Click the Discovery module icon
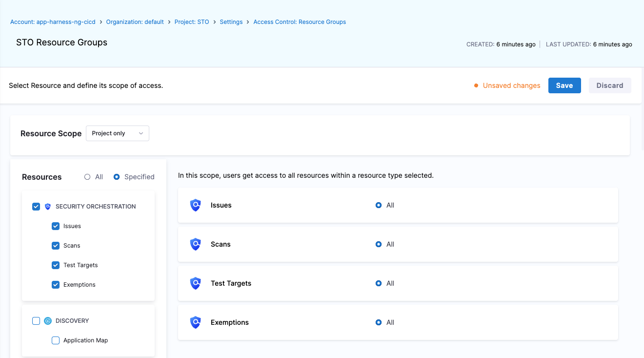The height and width of the screenshot is (358, 644). pos(48,321)
